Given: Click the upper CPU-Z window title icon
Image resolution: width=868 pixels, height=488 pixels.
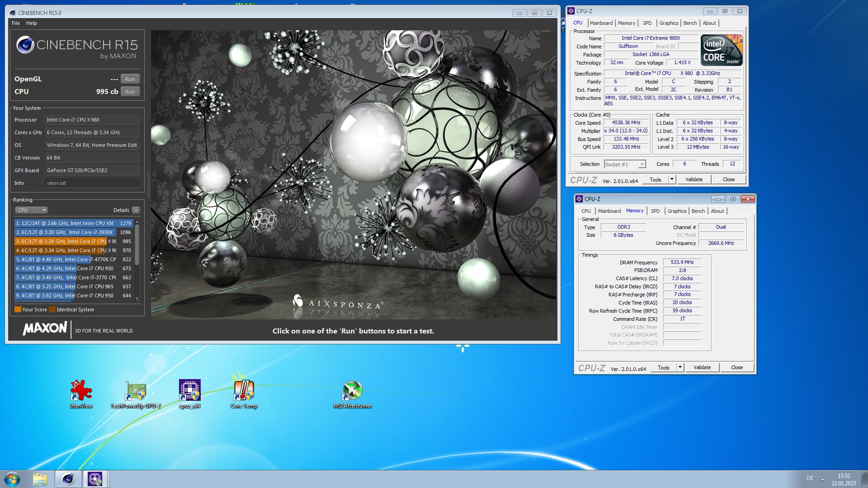Looking at the screenshot, I should click(571, 11).
